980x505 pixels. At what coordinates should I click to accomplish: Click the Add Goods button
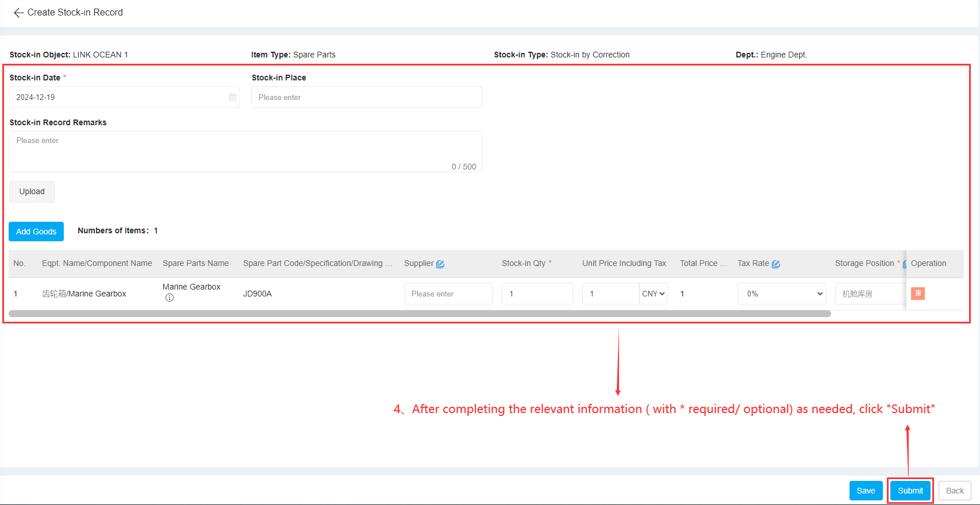(x=36, y=232)
